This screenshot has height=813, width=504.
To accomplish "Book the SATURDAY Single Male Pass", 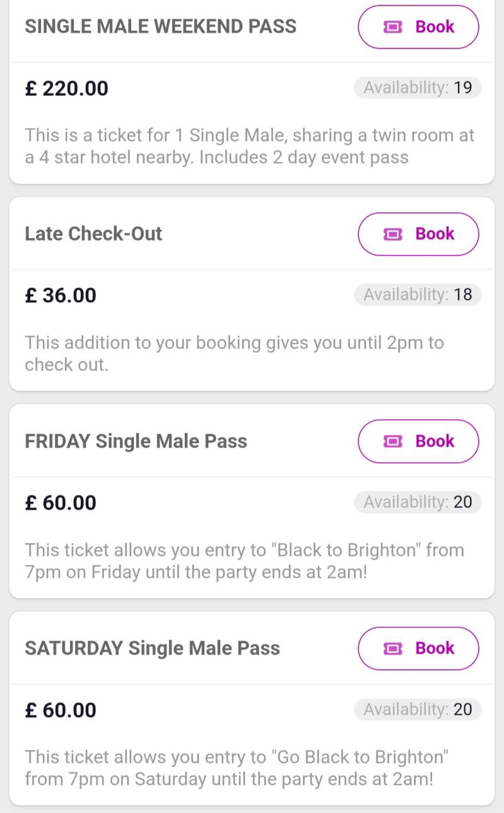I will 419,648.
